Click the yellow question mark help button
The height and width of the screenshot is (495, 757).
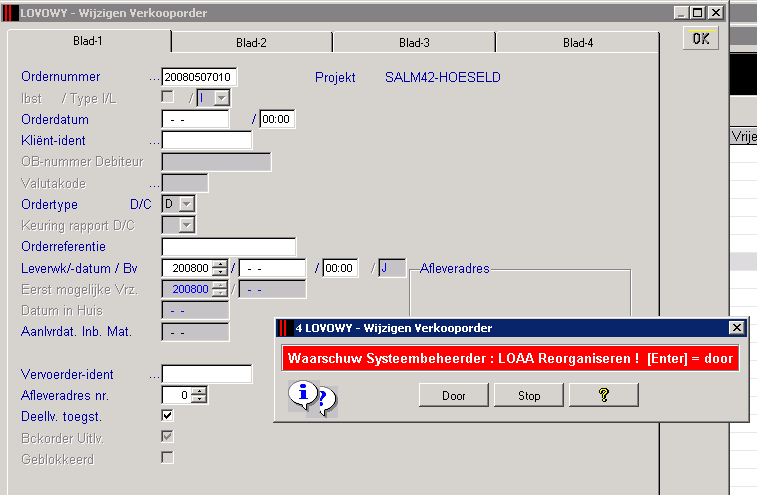click(x=603, y=395)
